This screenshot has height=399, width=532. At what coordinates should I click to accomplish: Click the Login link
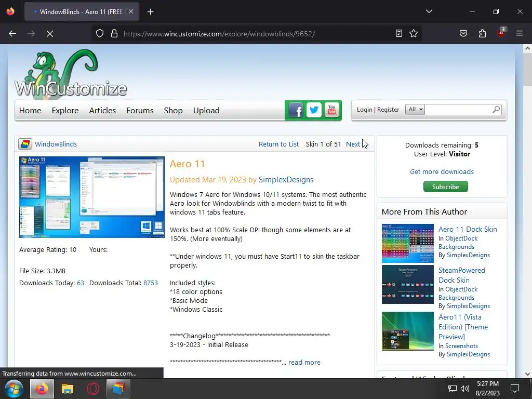[x=364, y=110]
